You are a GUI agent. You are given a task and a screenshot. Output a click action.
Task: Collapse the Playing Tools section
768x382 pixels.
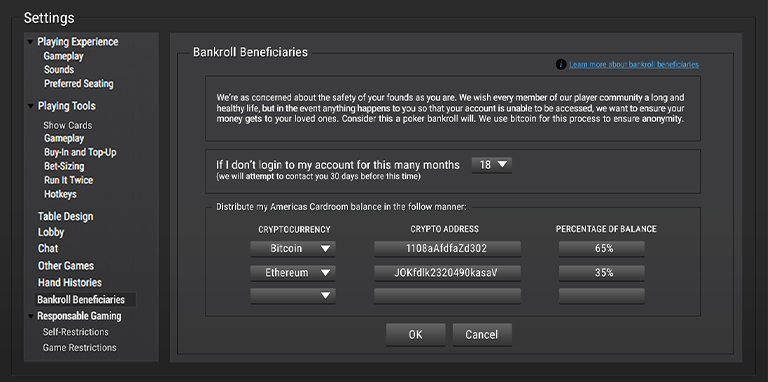pos(31,106)
